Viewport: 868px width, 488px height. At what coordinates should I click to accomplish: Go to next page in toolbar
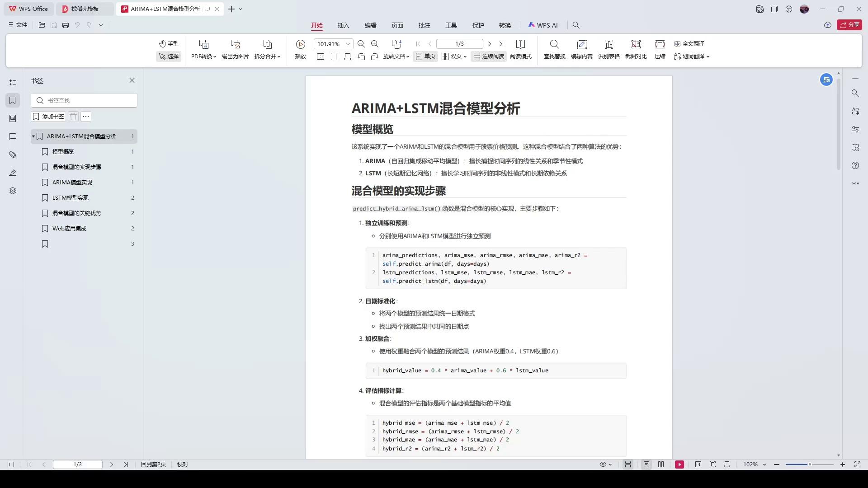(x=489, y=44)
